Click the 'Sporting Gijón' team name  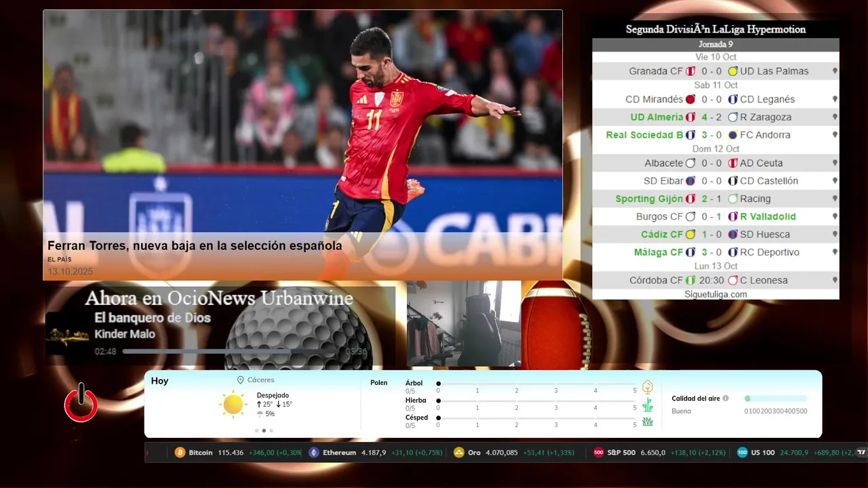(x=649, y=199)
